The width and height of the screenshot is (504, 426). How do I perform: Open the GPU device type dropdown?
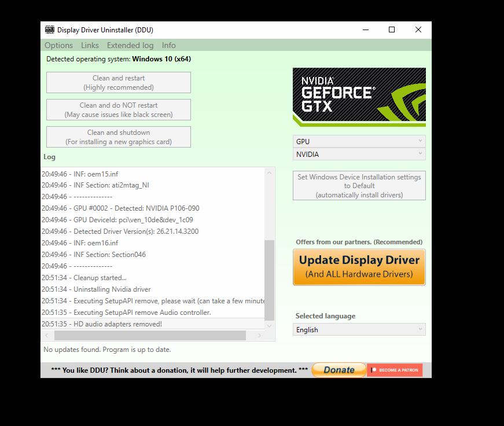tap(359, 141)
